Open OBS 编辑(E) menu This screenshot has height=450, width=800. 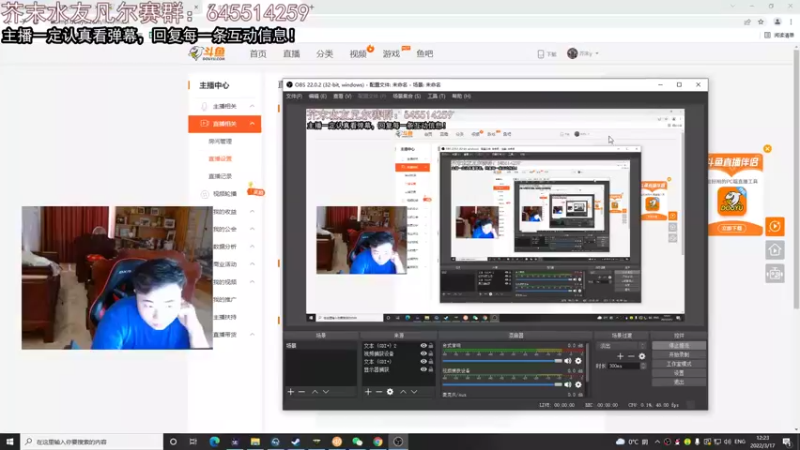[x=317, y=96]
